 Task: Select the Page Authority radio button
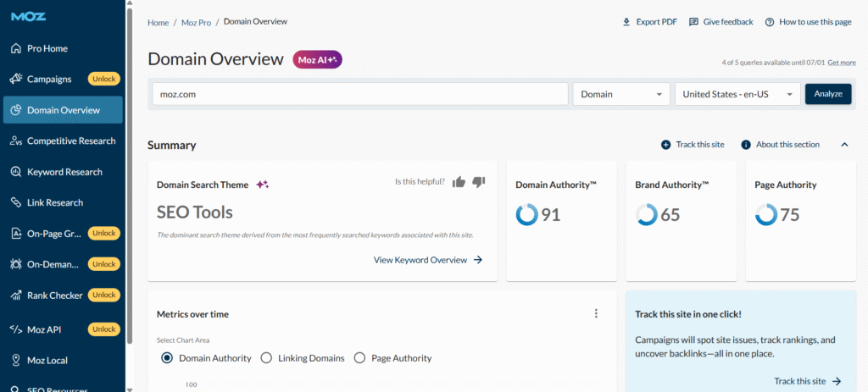pyautogui.click(x=359, y=358)
